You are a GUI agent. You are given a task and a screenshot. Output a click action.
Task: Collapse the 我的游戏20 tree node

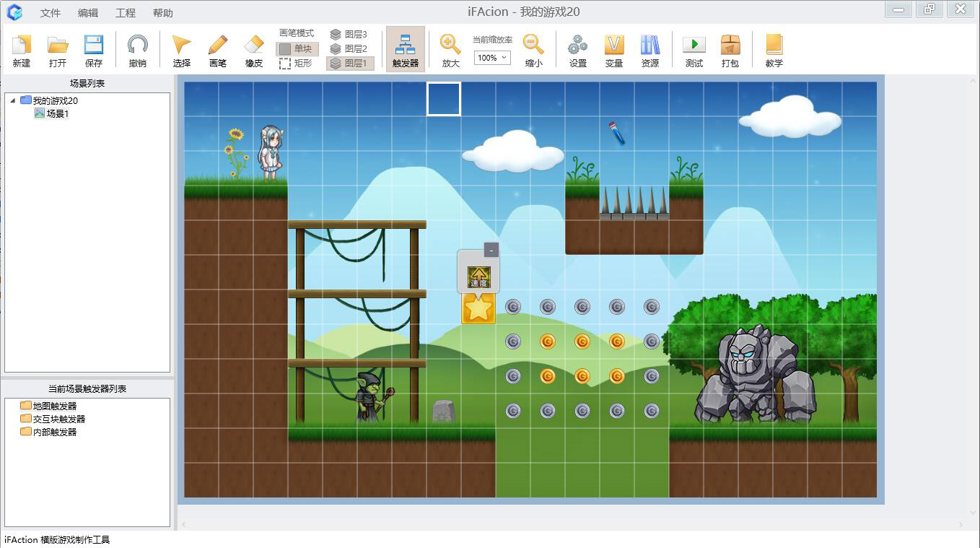[13, 100]
